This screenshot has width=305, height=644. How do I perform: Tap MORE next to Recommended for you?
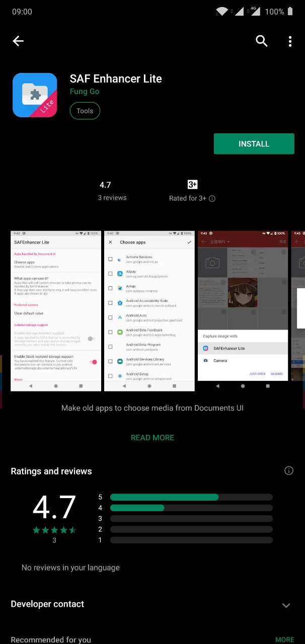click(x=284, y=640)
